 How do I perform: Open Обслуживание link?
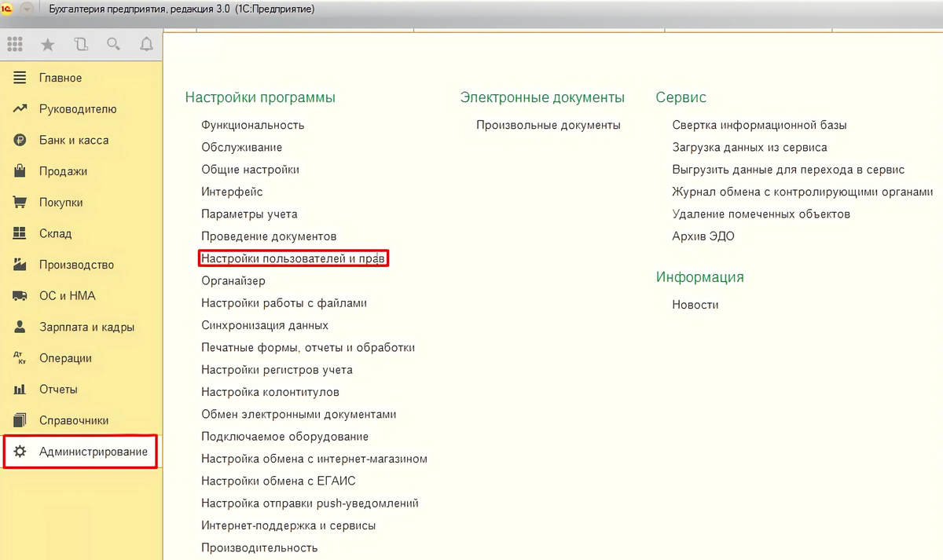tap(241, 147)
